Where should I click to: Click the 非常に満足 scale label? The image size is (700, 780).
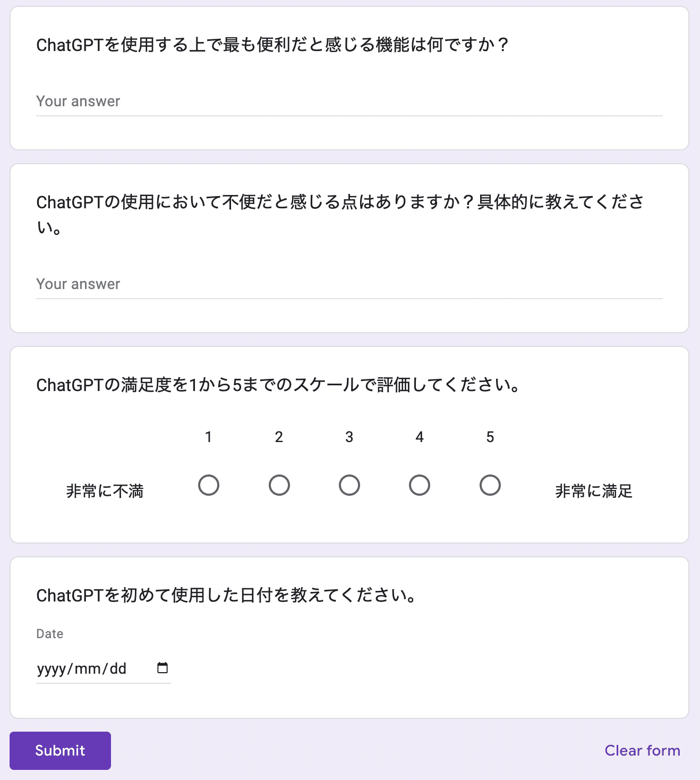(594, 491)
